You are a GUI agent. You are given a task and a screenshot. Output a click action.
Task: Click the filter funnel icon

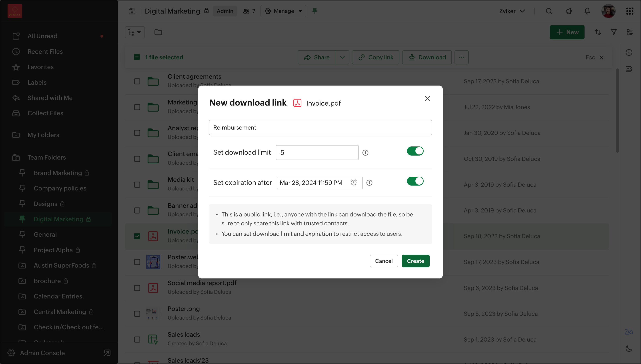(x=613, y=32)
